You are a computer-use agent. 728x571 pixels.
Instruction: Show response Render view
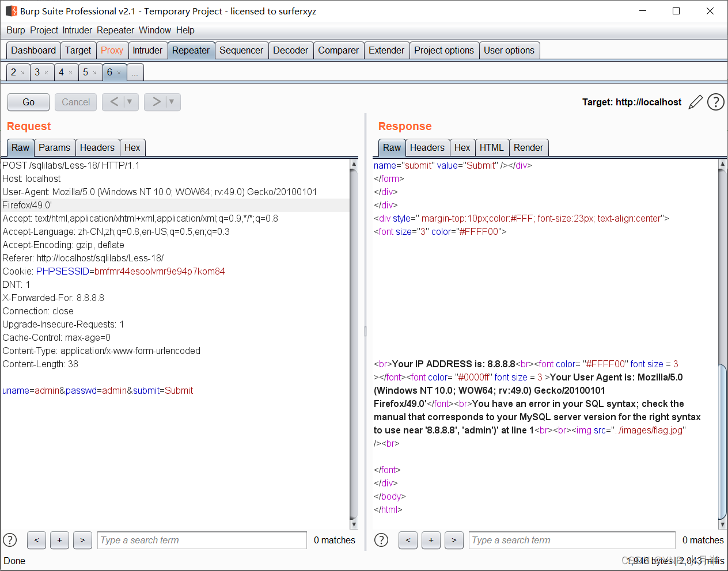528,147
